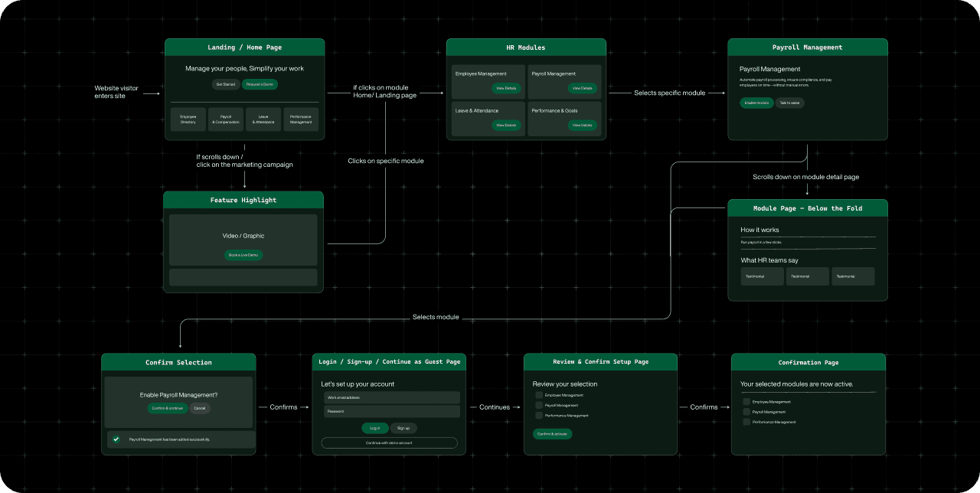Check Performance Management on Review page
980x493 pixels.
click(x=539, y=415)
